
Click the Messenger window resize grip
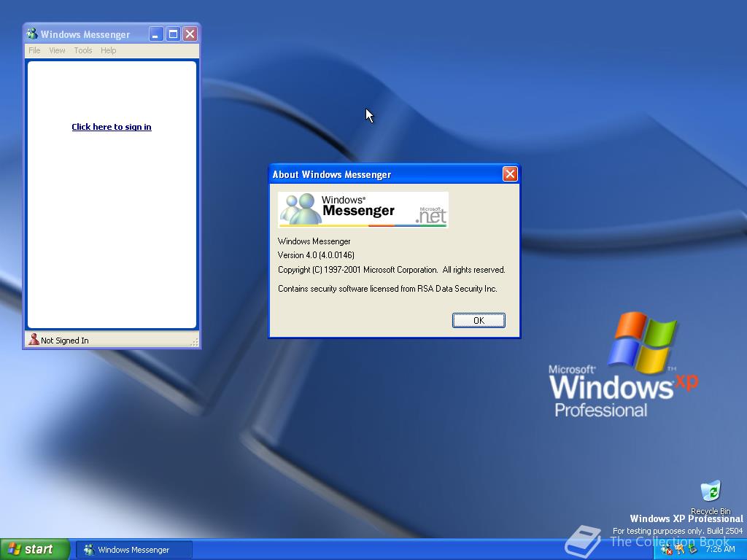(x=194, y=342)
